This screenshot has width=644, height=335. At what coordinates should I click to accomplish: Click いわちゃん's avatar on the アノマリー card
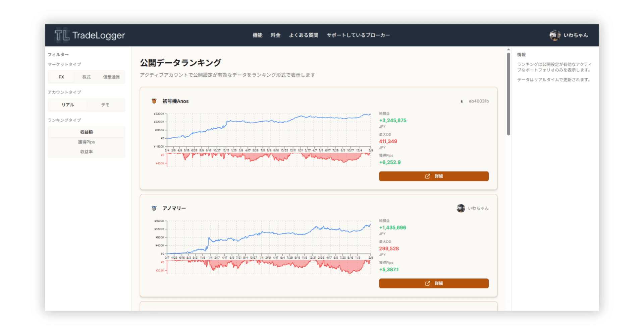click(x=461, y=208)
